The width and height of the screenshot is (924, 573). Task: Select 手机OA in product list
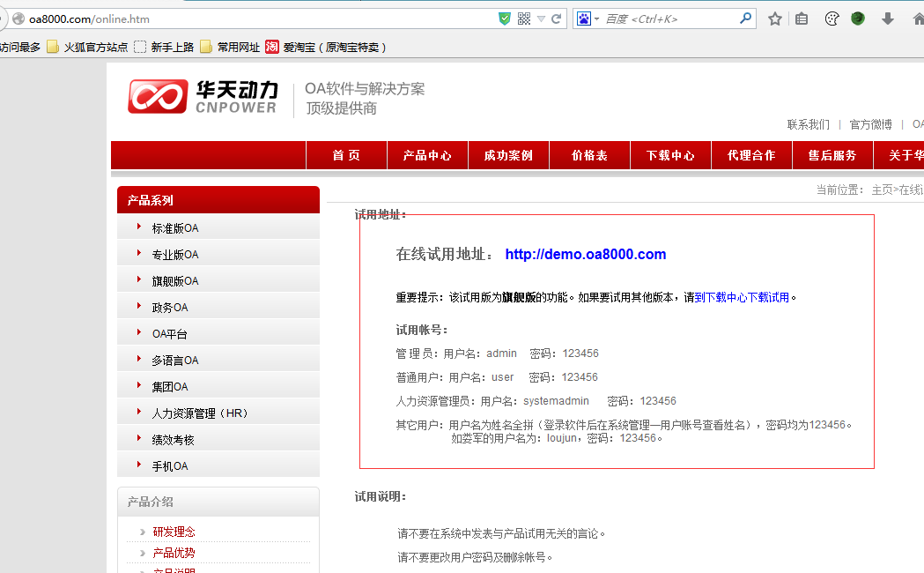(x=218, y=465)
